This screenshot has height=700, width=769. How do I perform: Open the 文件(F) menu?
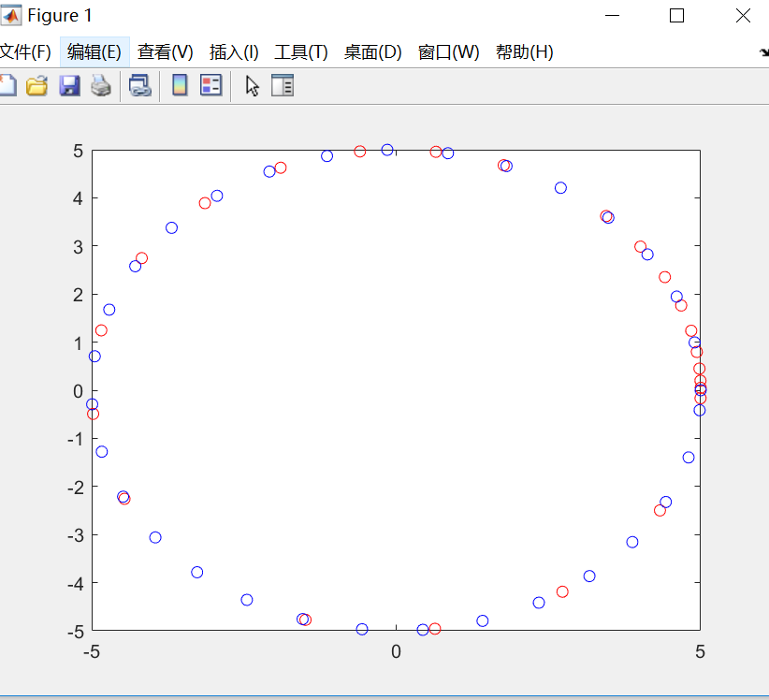point(25,52)
